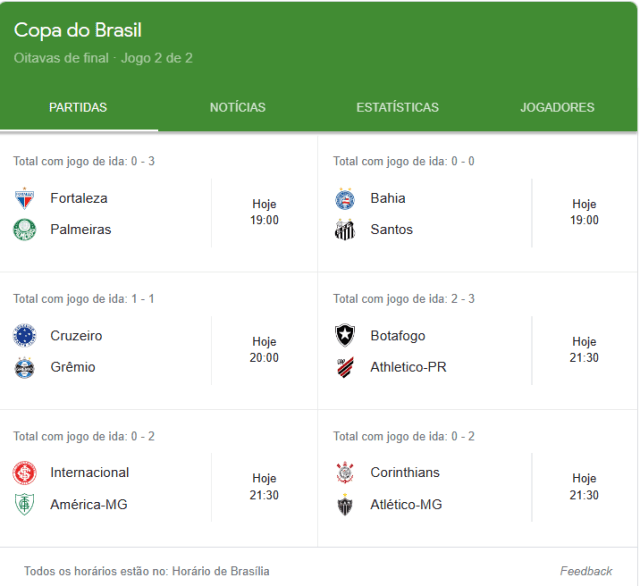The height and width of the screenshot is (586, 640).
Task: Click the Atlético-MG team crest
Action: tap(345, 505)
